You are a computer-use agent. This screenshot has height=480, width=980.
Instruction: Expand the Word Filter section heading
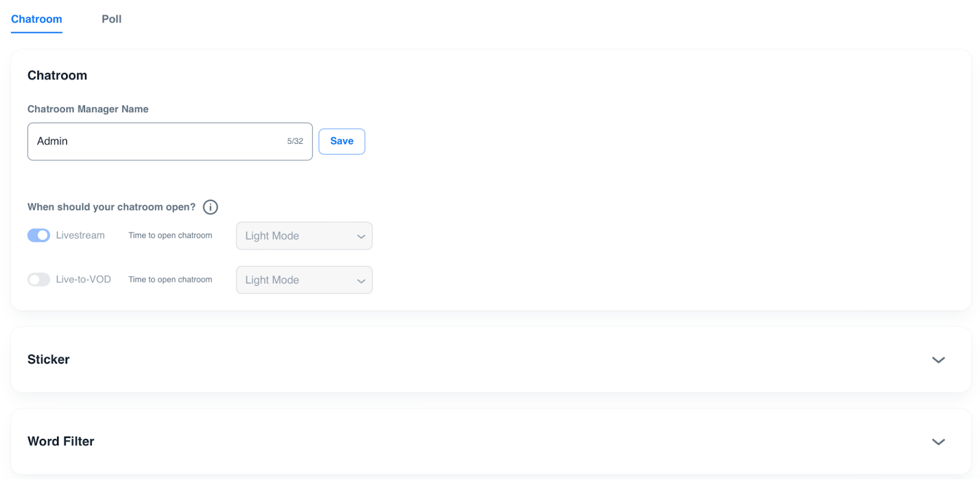(61, 441)
